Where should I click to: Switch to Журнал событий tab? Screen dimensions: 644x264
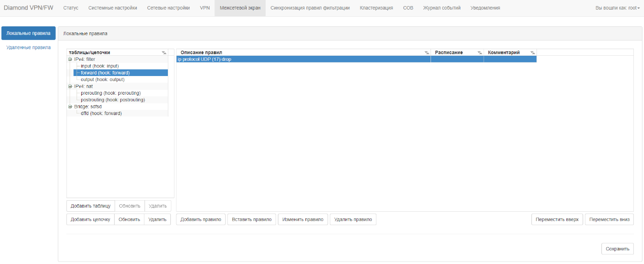click(442, 8)
